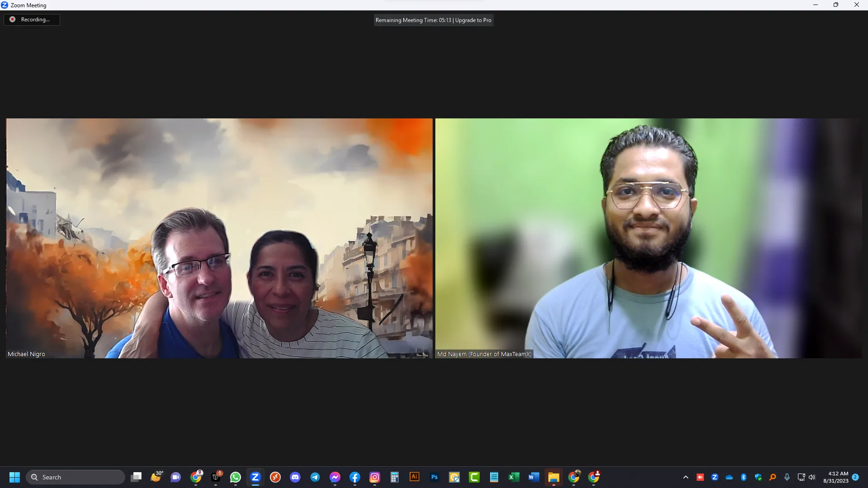The image size is (868, 488).
Task: Select Michael Nigro's video tile
Action: tap(219, 238)
